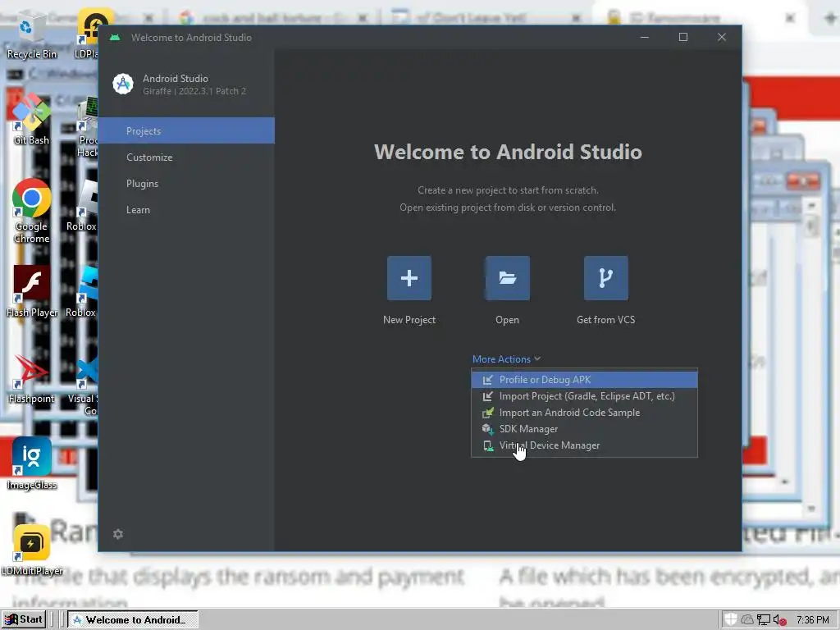
Task: Open SDK Manager from More Actions
Action: pyautogui.click(x=584, y=429)
